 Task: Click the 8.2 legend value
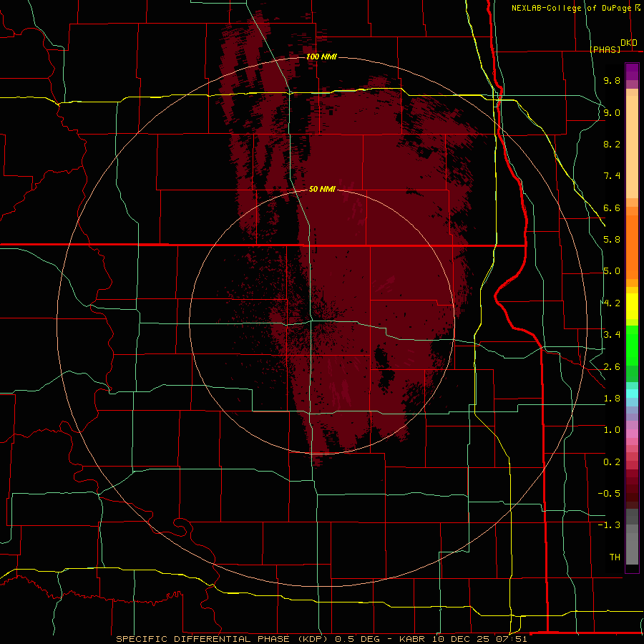tap(612, 144)
